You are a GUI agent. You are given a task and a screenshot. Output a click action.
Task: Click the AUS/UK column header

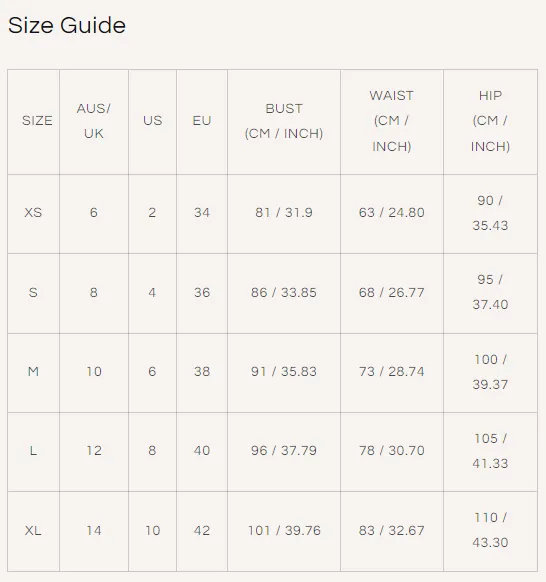94,121
